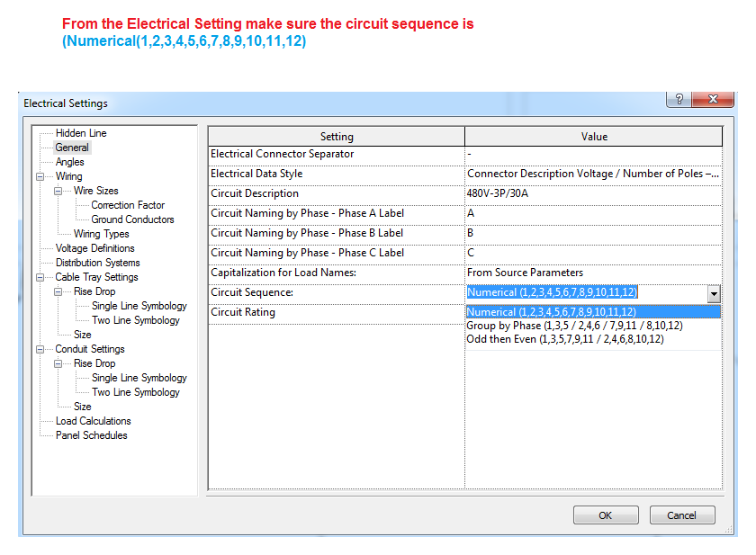Viewport: 756px width, 555px height.
Task: Collapse the Wire Sizes tree node
Action: tap(58, 191)
